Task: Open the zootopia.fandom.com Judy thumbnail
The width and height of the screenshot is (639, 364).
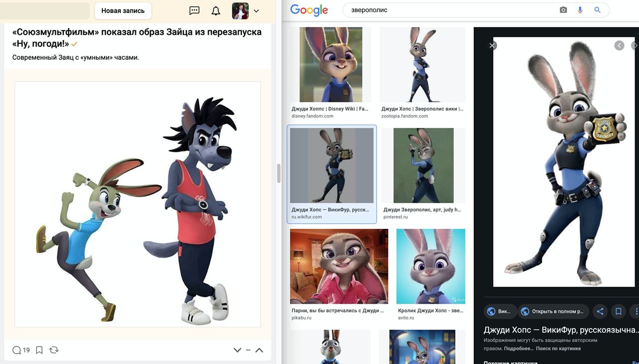Action: tap(422, 65)
